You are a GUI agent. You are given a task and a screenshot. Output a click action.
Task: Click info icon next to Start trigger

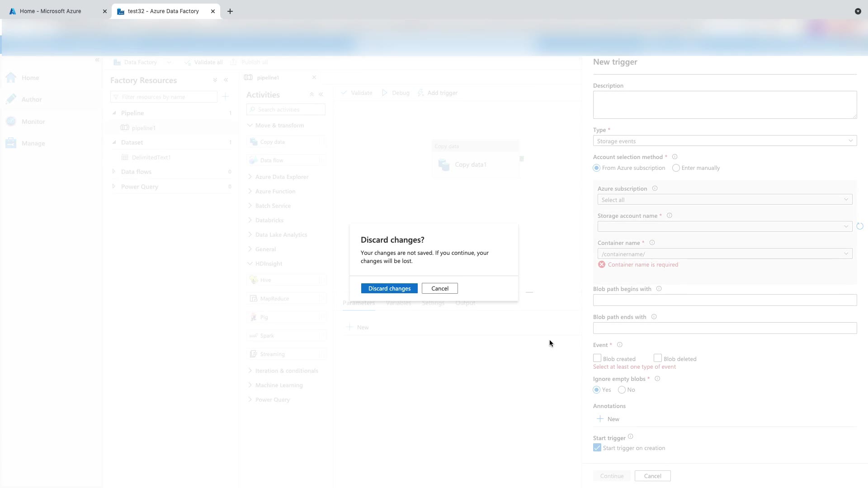coord(631,437)
